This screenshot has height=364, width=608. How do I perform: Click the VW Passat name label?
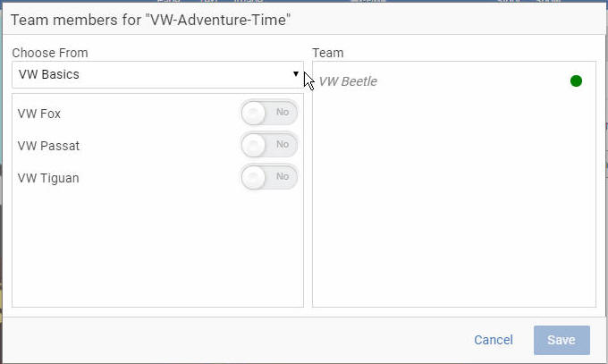click(x=48, y=146)
